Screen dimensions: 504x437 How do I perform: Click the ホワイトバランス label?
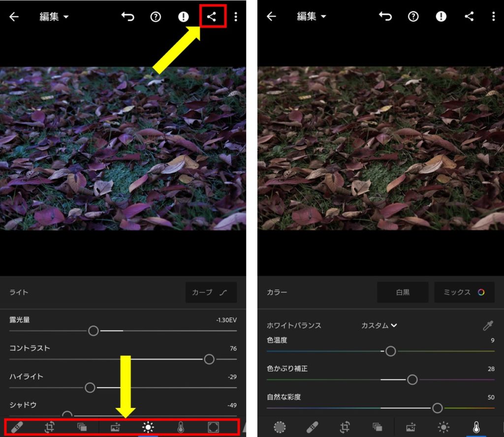coord(294,325)
